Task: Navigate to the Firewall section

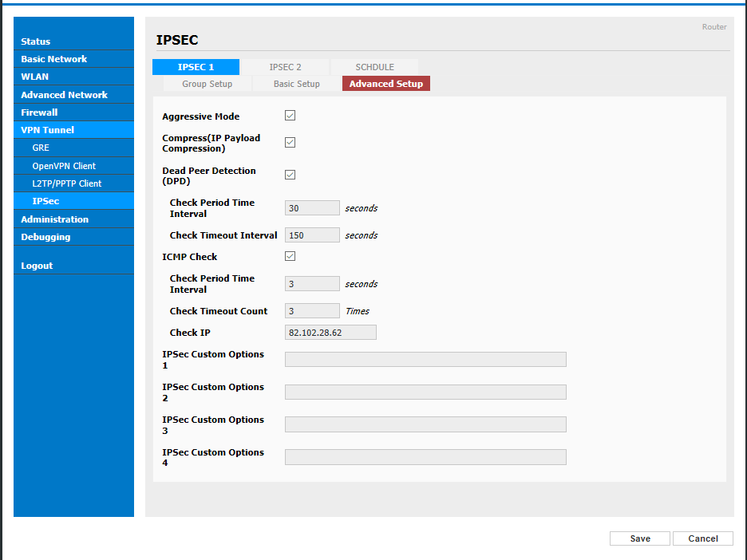Action: (74, 112)
